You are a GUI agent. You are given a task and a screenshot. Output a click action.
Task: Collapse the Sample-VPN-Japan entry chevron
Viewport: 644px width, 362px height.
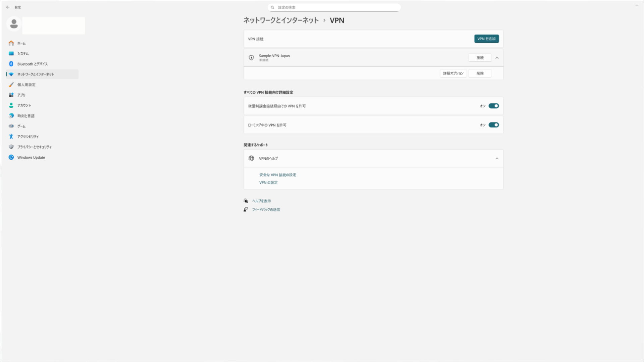(497, 58)
